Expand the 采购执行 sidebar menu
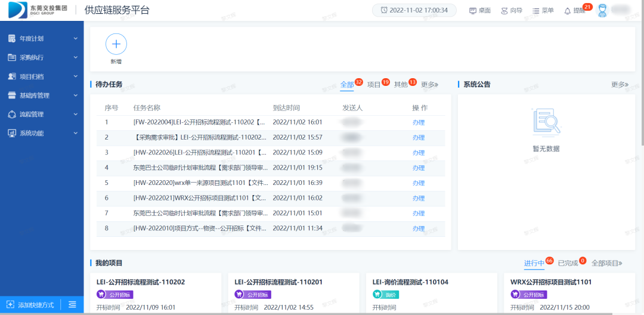 [x=42, y=58]
